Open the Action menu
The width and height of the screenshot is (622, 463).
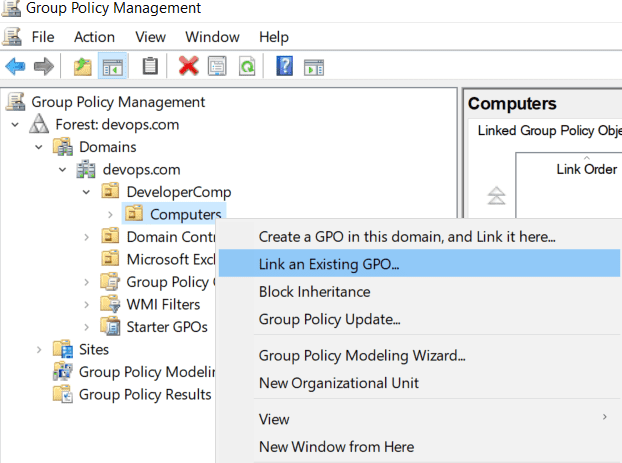pos(94,37)
